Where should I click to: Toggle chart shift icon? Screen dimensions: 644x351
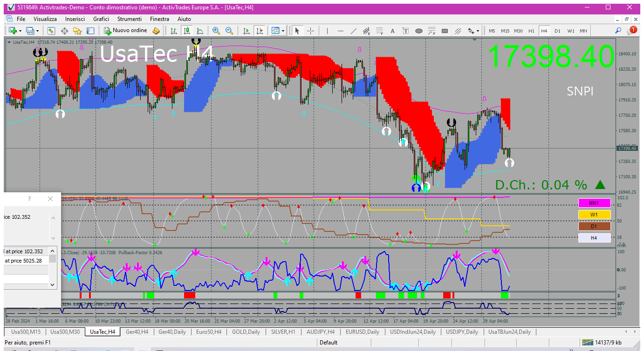pyautogui.click(x=260, y=31)
